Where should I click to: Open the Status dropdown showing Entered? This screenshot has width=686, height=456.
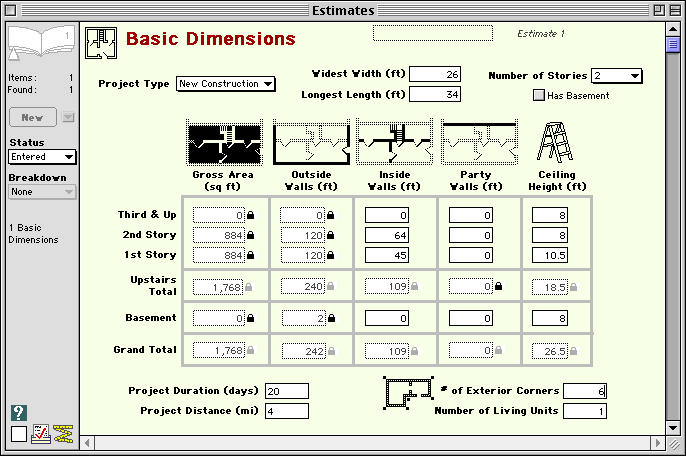tap(42, 157)
